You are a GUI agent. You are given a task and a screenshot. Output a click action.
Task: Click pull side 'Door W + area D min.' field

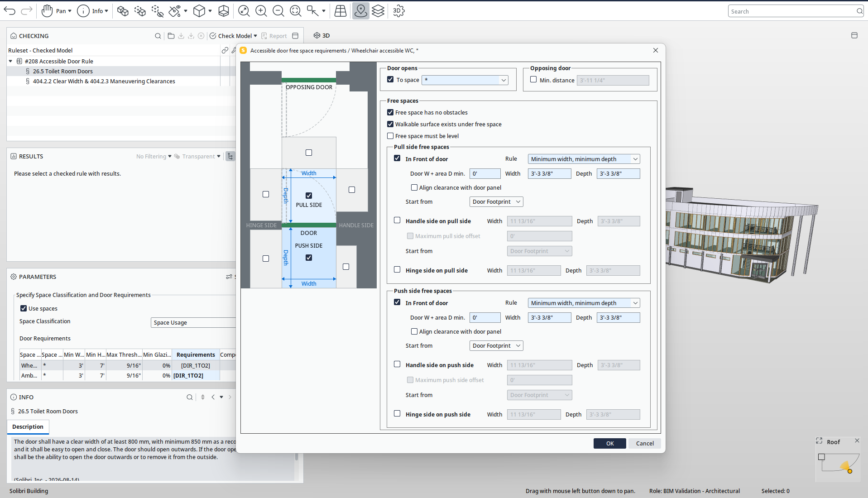485,173
